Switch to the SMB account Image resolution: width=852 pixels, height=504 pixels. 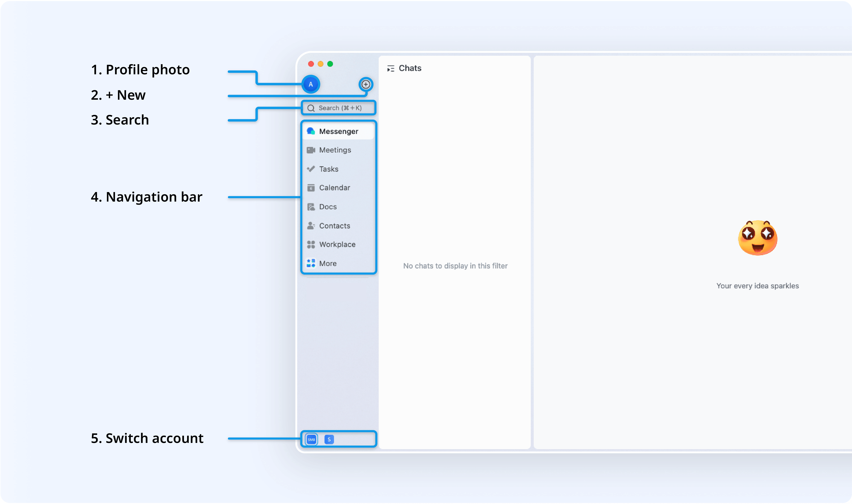pyautogui.click(x=311, y=439)
